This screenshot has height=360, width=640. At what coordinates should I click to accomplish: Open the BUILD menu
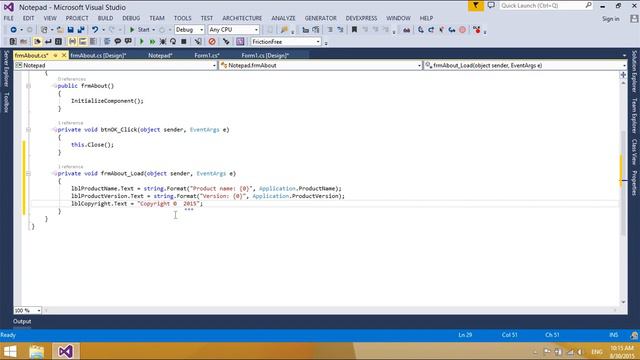(x=105, y=18)
